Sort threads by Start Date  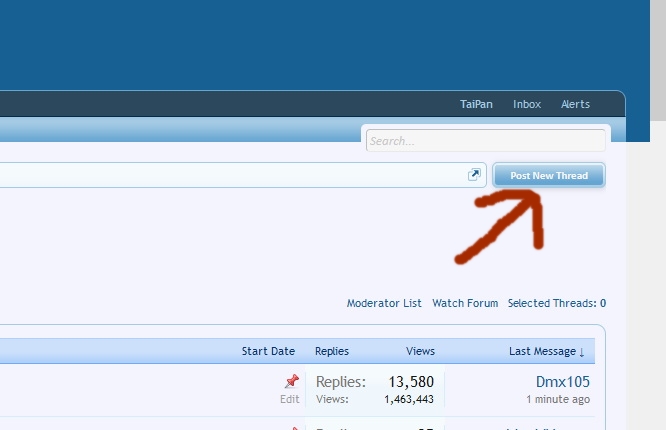point(268,351)
